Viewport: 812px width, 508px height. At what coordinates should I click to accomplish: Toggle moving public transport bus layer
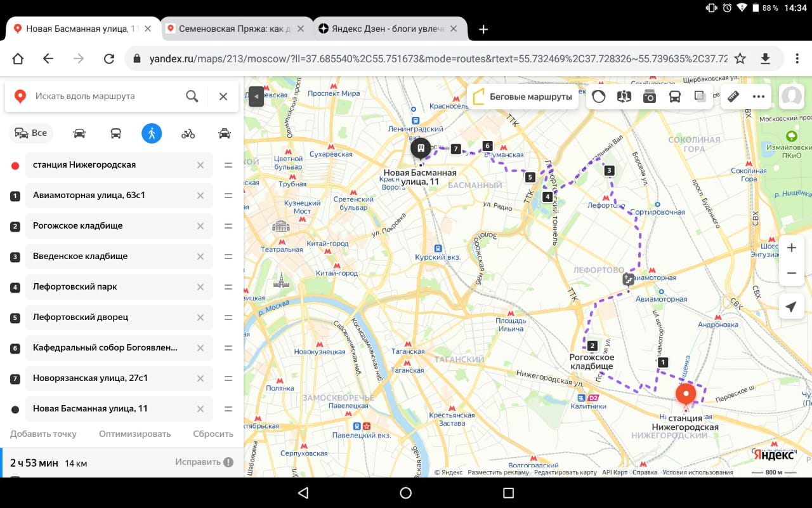[675, 97]
